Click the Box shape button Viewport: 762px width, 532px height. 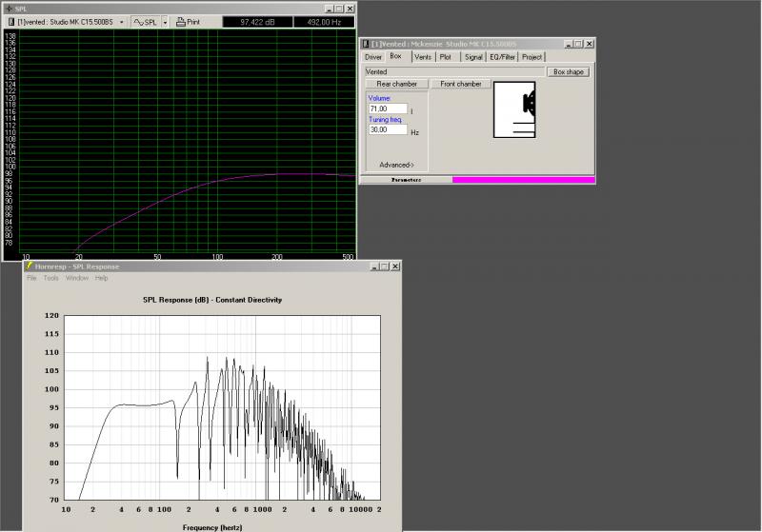(570, 71)
